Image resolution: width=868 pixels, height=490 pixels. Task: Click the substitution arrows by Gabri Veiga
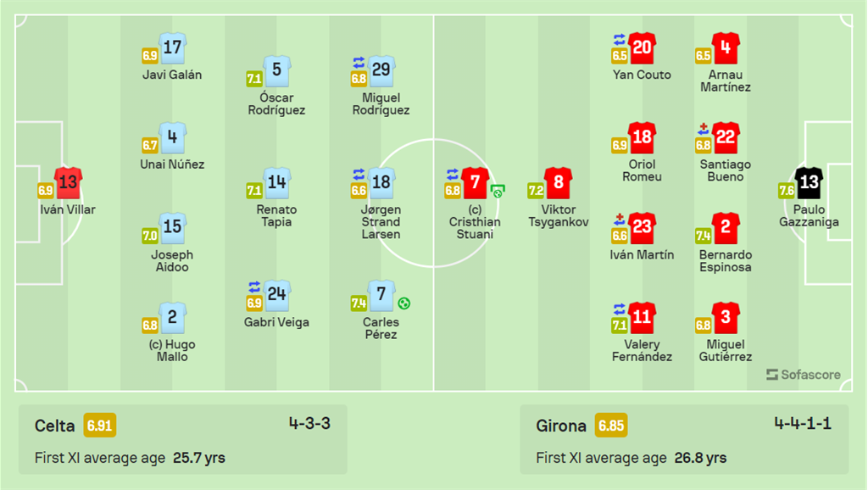[x=253, y=287]
